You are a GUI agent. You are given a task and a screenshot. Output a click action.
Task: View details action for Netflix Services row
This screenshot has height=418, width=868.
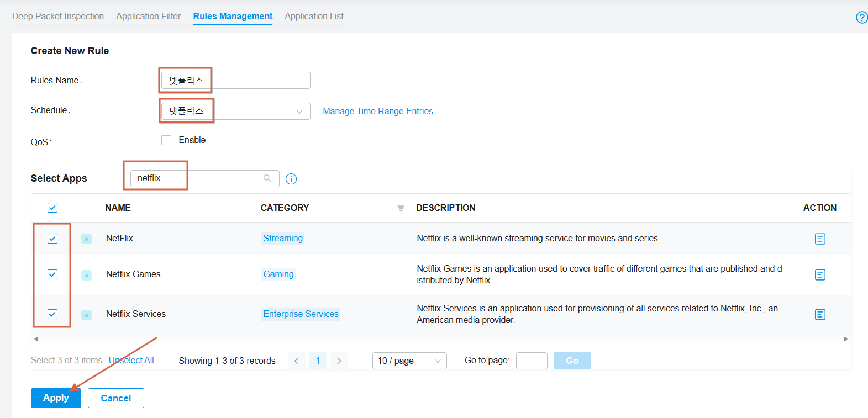click(820, 314)
